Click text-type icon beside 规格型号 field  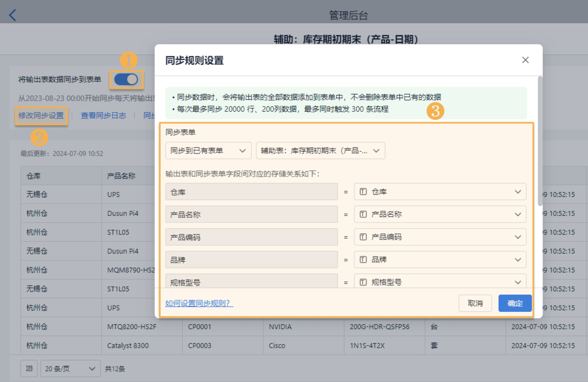click(x=363, y=282)
